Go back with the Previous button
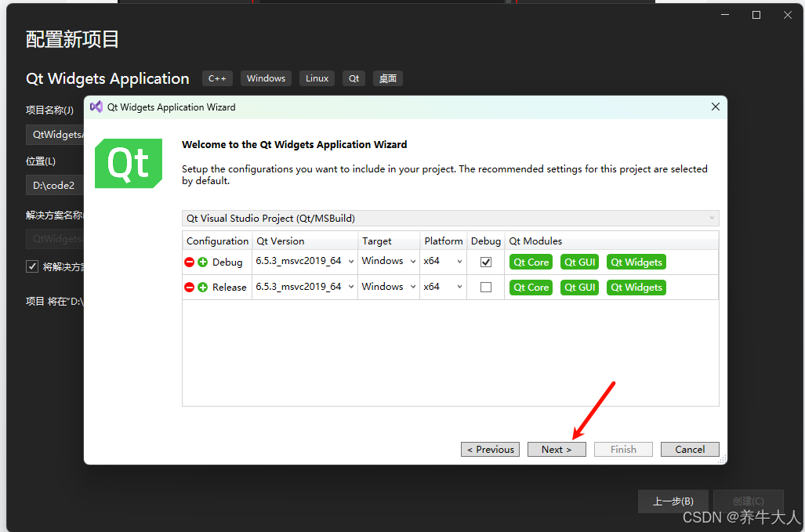This screenshot has height=532, width=805. [x=491, y=450]
